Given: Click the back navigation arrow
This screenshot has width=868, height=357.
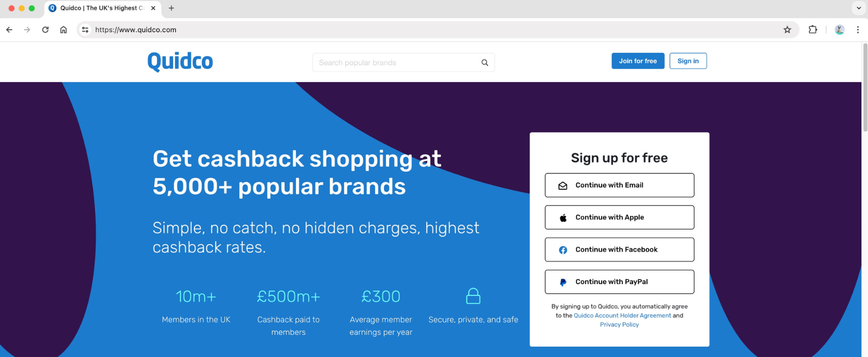Looking at the screenshot, I should click(x=9, y=30).
